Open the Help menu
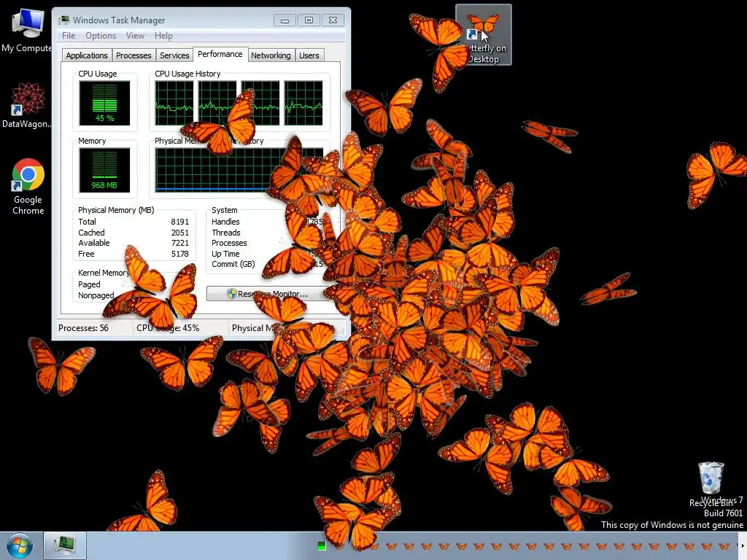 click(163, 36)
